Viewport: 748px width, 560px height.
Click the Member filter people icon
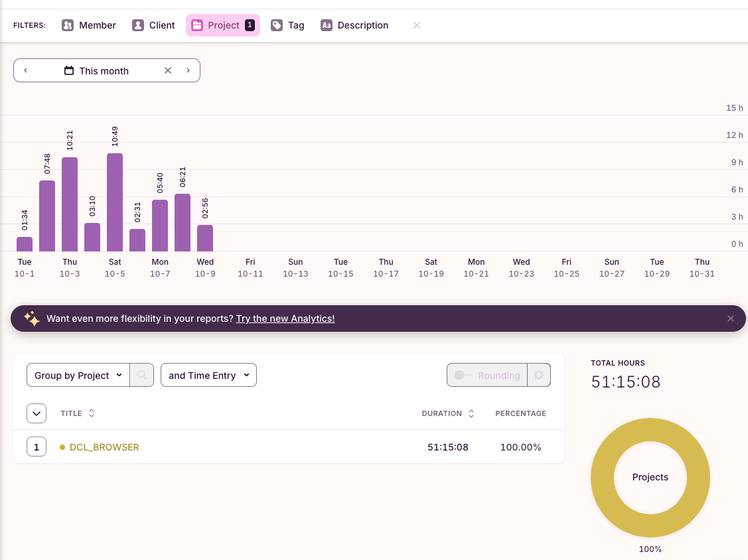tap(68, 25)
